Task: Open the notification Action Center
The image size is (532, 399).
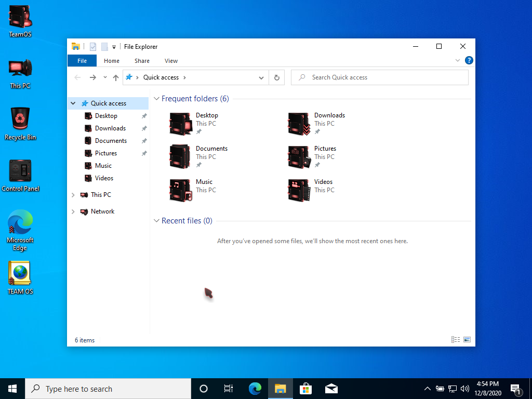Action: (x=516, y=390)
